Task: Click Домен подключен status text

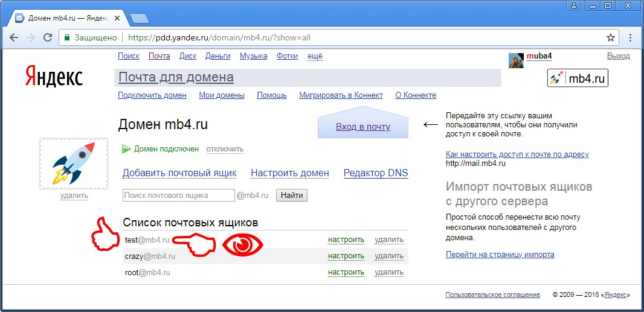Action: coord(166,148)
